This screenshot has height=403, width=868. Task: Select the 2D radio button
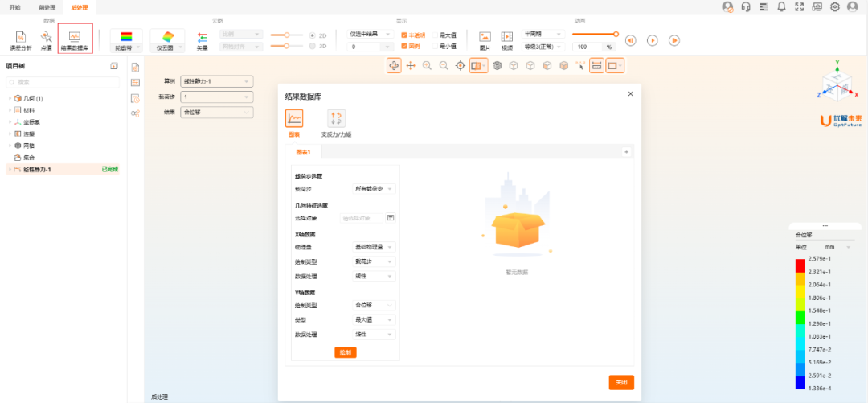click(x=313, y=35)
